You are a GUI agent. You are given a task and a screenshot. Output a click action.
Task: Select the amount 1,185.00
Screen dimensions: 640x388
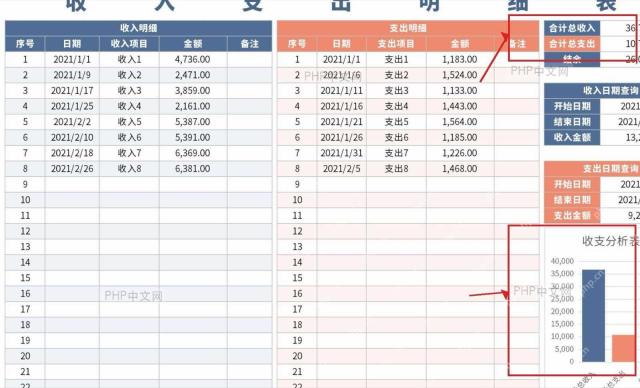(460, 137)
